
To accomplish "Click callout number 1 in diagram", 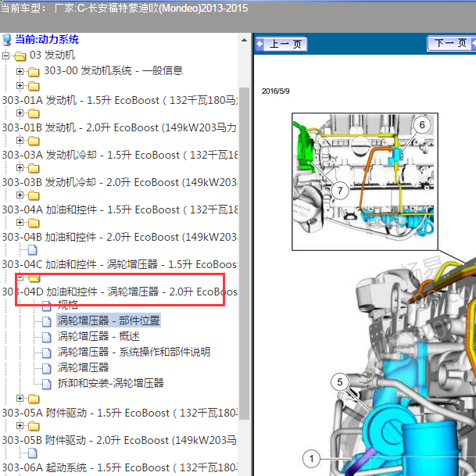I will tap(311, 458).
